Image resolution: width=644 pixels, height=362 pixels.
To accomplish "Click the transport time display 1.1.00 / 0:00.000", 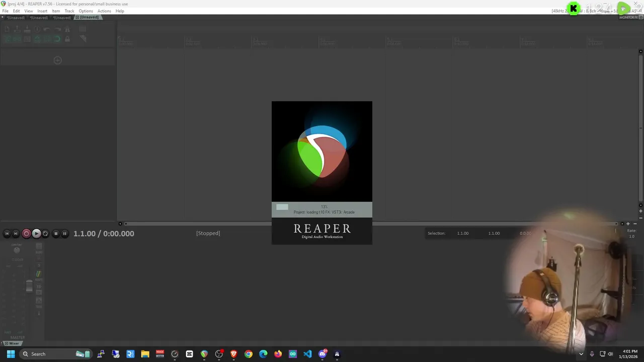I will 104,233.
